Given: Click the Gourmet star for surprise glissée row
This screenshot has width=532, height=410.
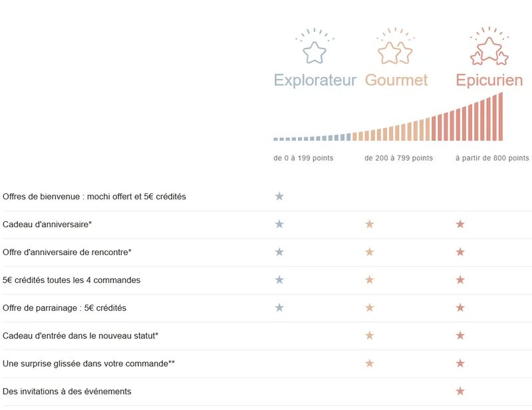Looking at the screenshot, I should [x=370, y=363].
